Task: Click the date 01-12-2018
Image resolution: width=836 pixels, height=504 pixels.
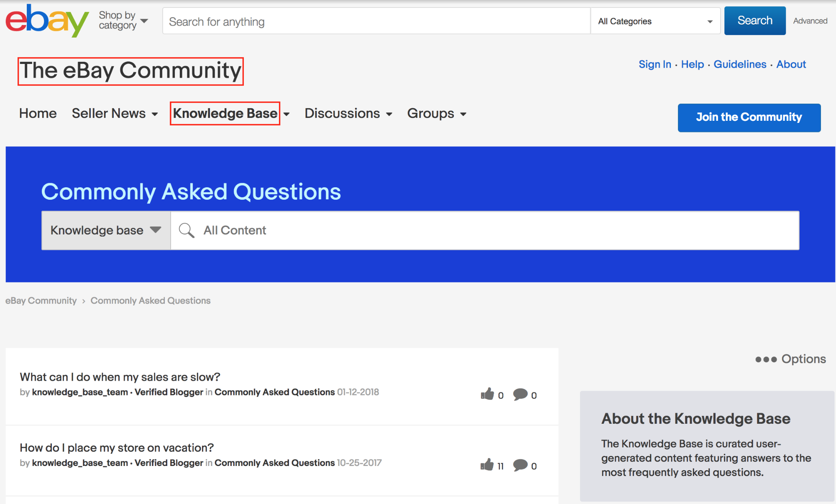Action: click(358, 392)
